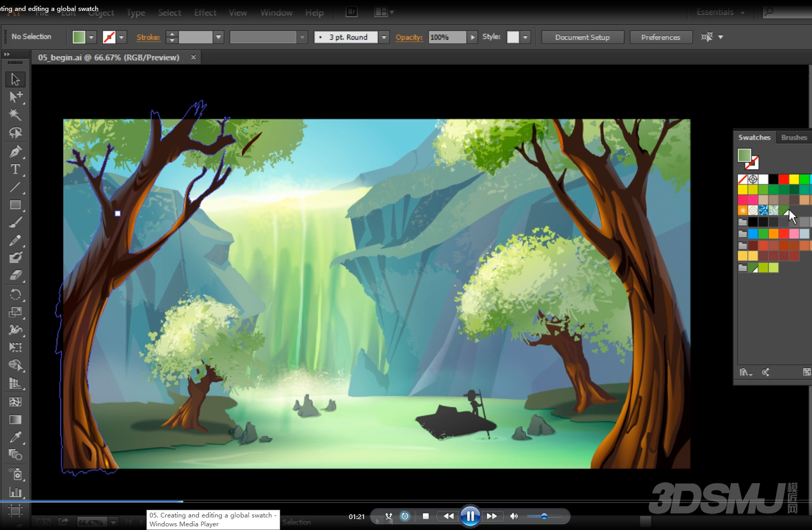Screen dimensions: 812x530
Task: Open the Arrange Documents layout picker
Action: [384, 12]
